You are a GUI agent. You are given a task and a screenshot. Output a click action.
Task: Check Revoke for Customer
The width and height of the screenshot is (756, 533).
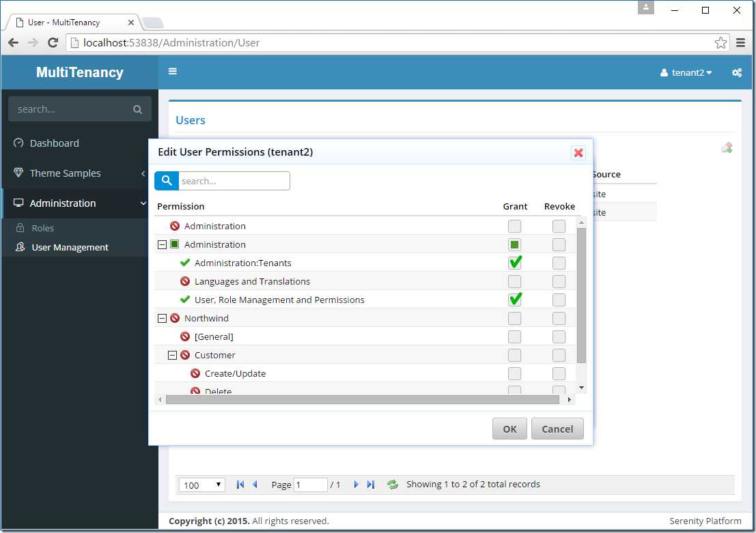(559, 355)
